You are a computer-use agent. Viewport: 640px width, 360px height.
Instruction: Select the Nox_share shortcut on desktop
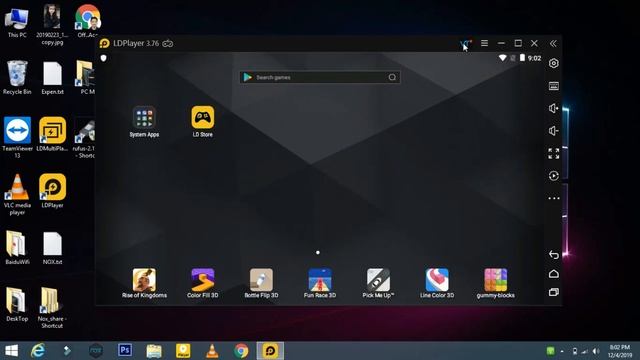coord(52,308)
